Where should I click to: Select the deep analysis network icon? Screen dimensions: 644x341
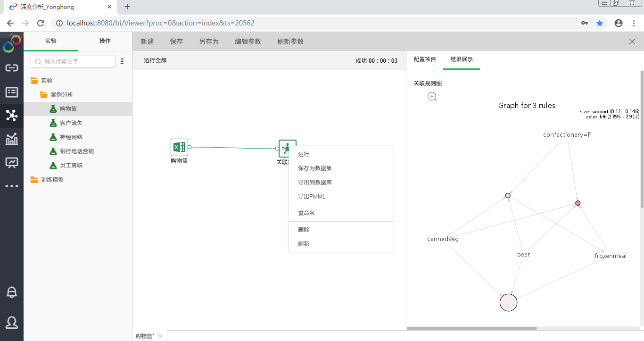11,116
